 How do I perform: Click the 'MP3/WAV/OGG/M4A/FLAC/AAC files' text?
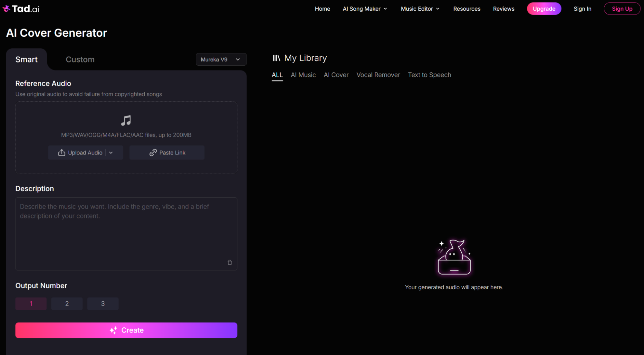(x=126, y=135)
